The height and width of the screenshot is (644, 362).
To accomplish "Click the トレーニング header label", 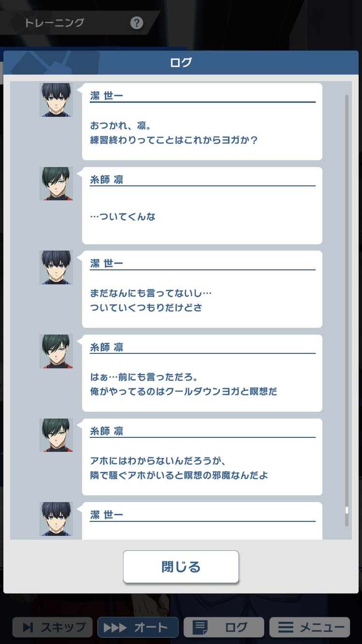I will pos(54,23).
